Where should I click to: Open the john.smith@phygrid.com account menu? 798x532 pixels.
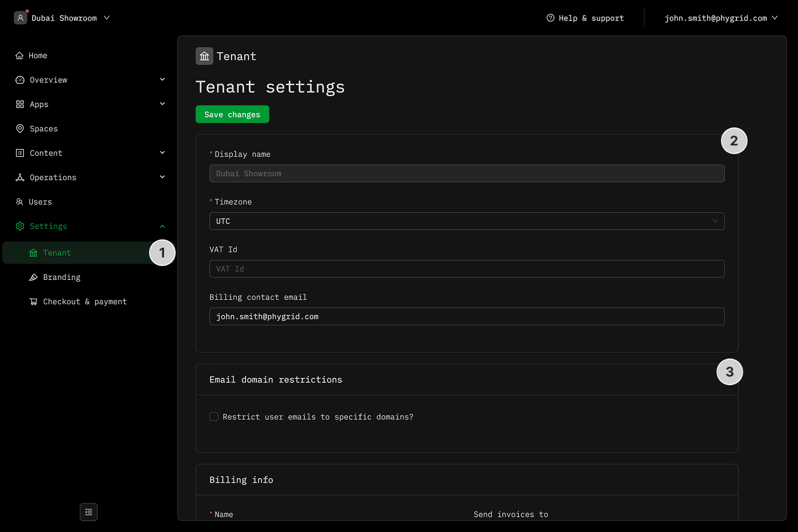click(x=720, y=18)
